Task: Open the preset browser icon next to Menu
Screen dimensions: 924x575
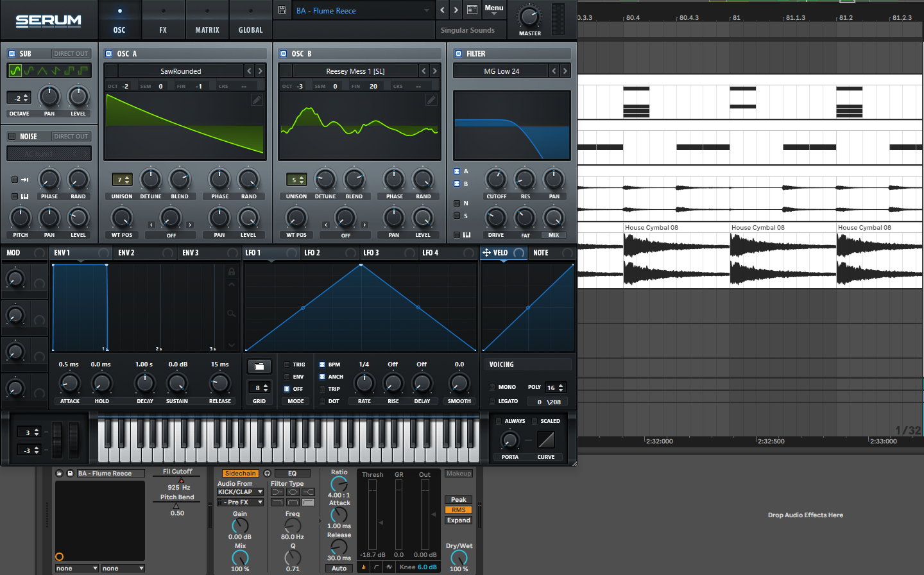Action: [x=472, y=10]
